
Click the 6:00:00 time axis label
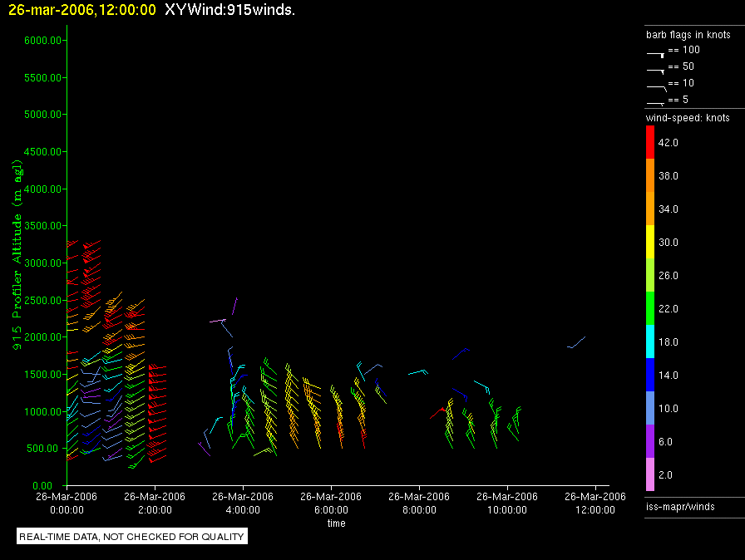tap(331, 509)
